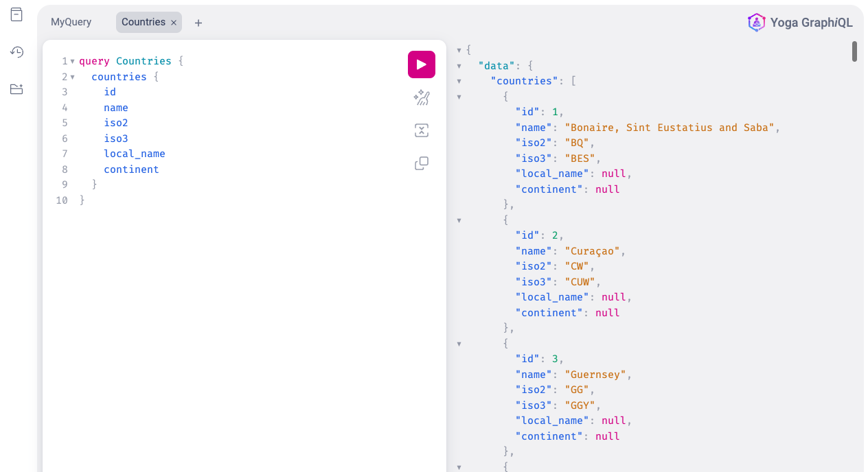
Task: Show query history sidebar icon
Action: coord(16,52)
